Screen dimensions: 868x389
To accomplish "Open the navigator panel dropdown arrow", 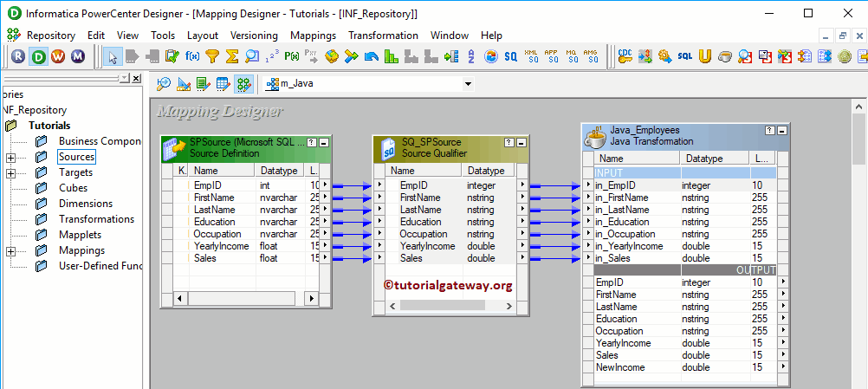I will tap(125, 78).
